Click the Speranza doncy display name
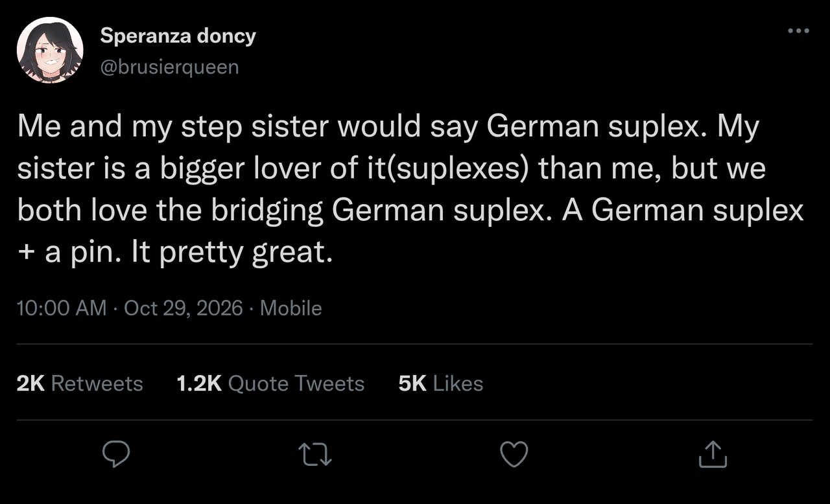The height and width of the screenshot is (504, 830). (178, 36)
